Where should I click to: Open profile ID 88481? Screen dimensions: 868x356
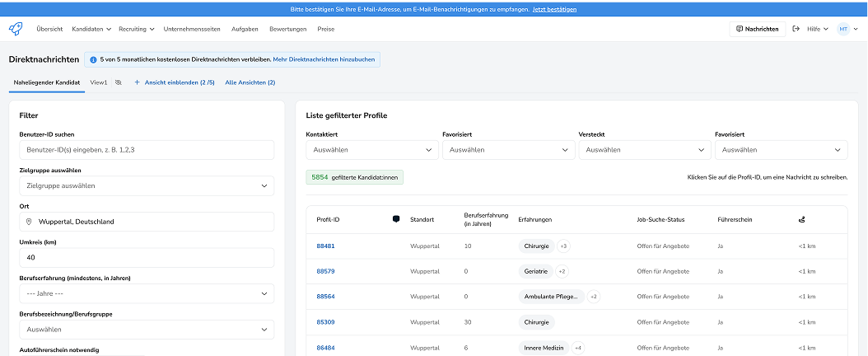click(x=325, y=246)
